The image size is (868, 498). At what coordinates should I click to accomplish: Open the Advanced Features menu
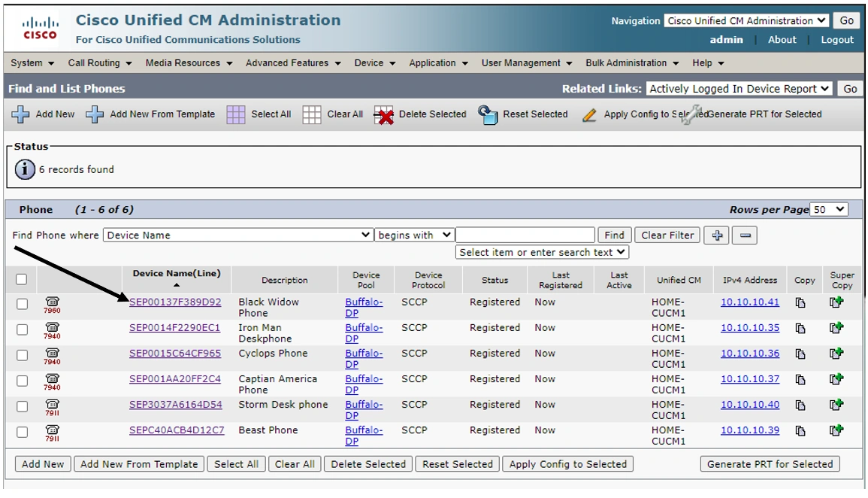pos(293,63)
